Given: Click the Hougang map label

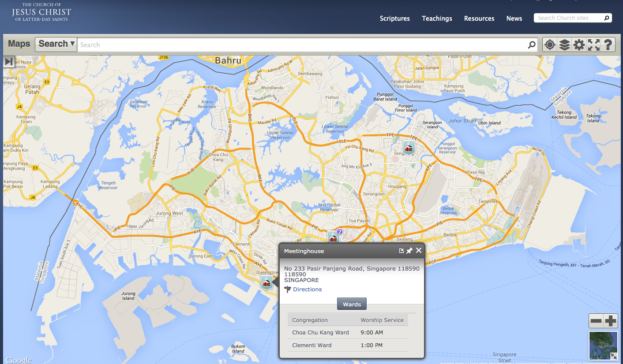Looking at the screenshot, I should tap(397, 186).
